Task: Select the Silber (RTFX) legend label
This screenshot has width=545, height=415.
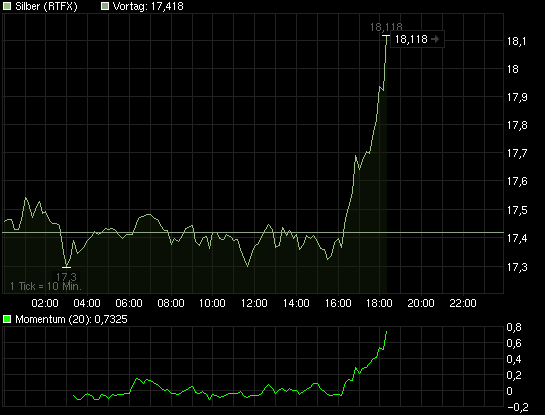Action: click(46, 6)
